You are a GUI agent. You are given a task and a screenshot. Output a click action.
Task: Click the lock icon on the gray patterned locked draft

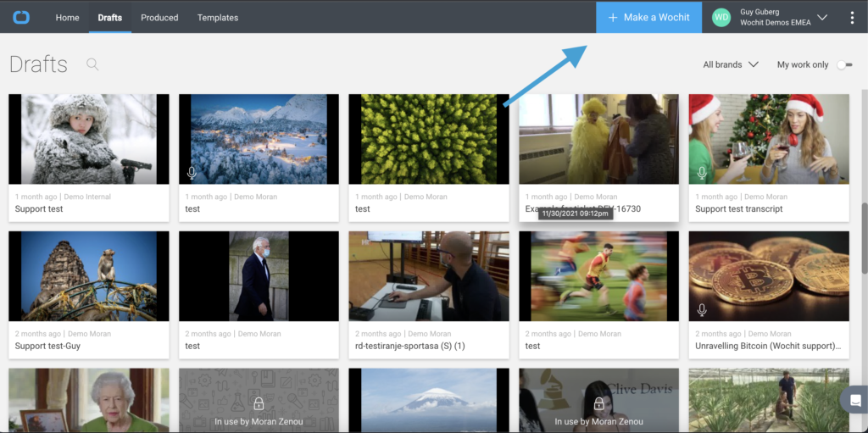259,404
